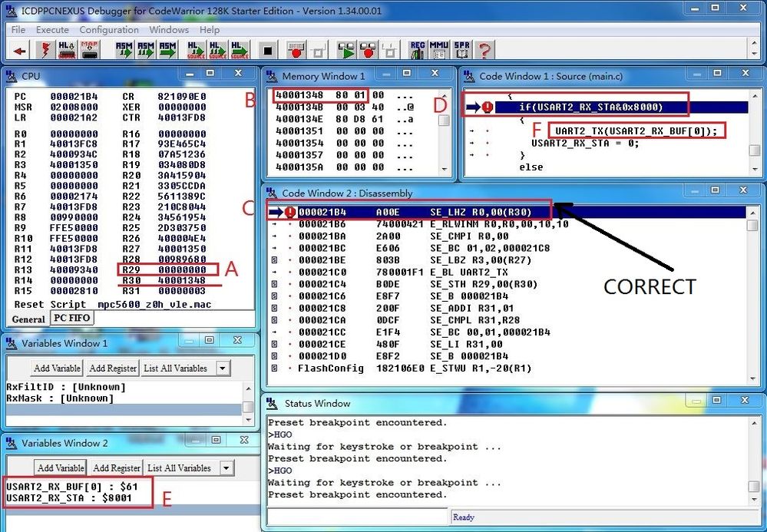Click the red back arrow toolbar icon
767x532 pixels.
coord(19,51)
